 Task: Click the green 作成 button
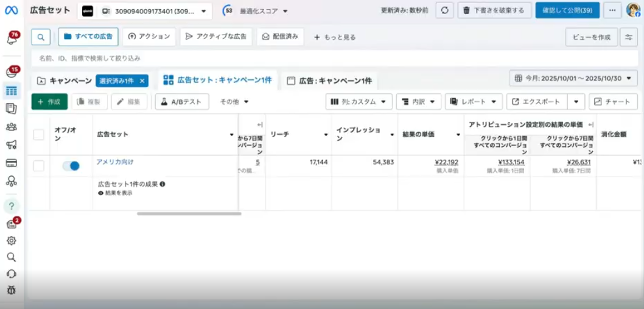pos(49,102)
